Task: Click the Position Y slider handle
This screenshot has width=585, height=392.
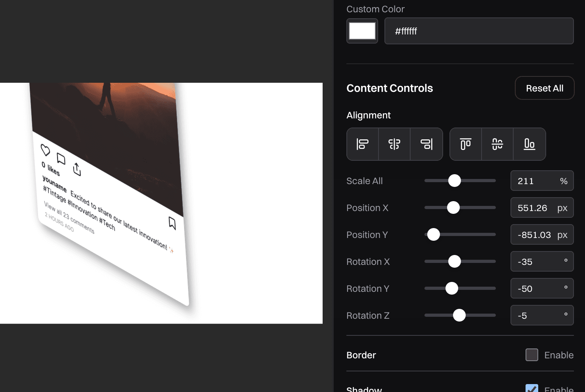Action: pyautogui.click(x=434, y=234)
